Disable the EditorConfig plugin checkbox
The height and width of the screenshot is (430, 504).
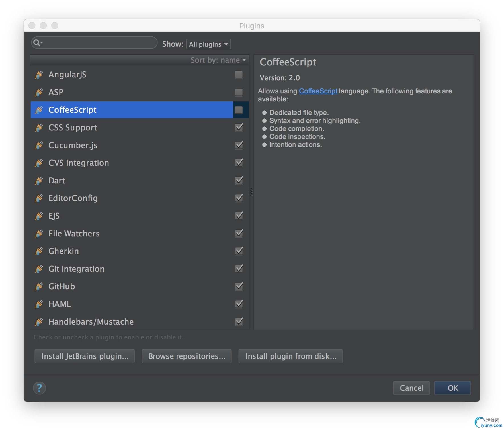[x=239, y=198]
